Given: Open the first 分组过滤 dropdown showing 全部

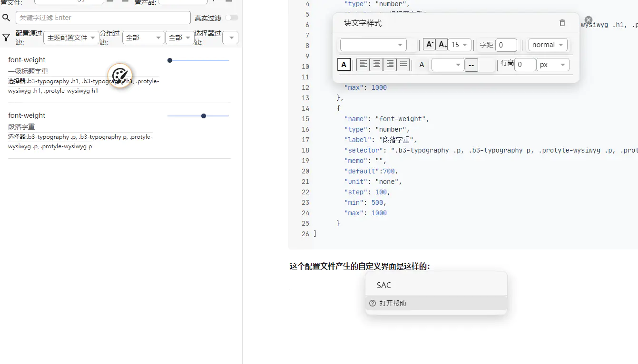Looking at the screenshot, I should pyautogui.click(x=144, y=38).
